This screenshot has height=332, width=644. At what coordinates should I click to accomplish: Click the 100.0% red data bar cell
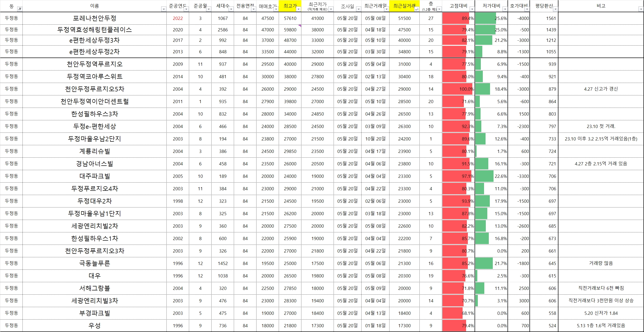pyautogui.click(x=458, y=89)
